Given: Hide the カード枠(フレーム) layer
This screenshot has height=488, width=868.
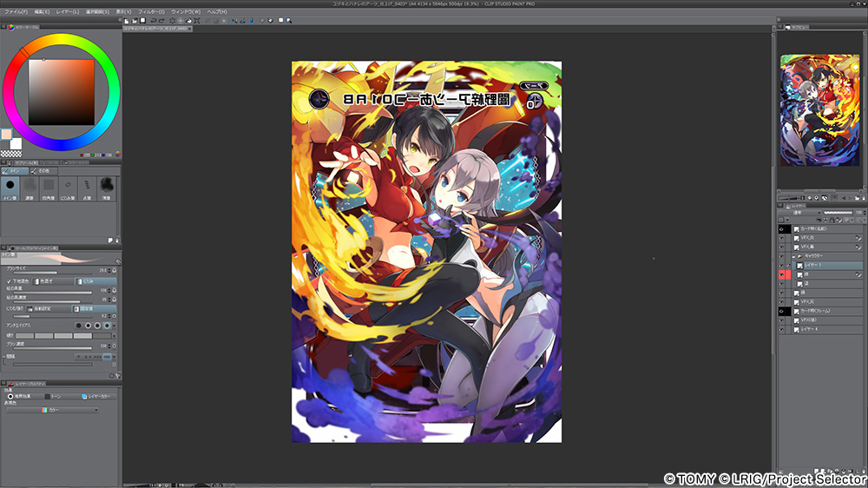Looking at the screenshot, I should (781, 312).
